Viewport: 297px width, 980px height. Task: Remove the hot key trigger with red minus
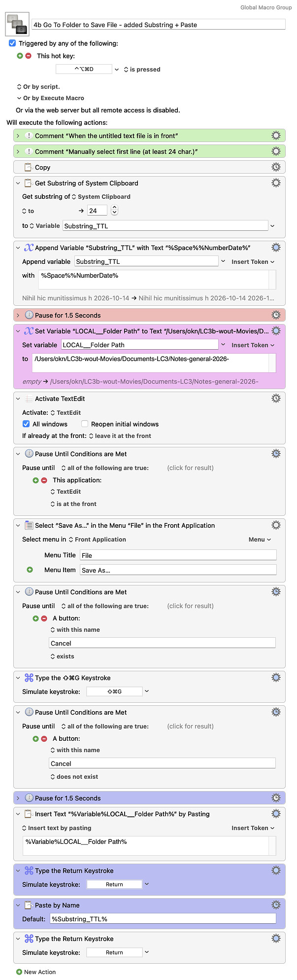tap(28, 56)
